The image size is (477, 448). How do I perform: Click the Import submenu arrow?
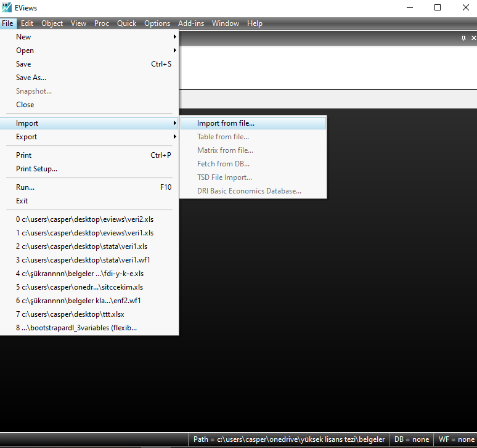point(174,123)
